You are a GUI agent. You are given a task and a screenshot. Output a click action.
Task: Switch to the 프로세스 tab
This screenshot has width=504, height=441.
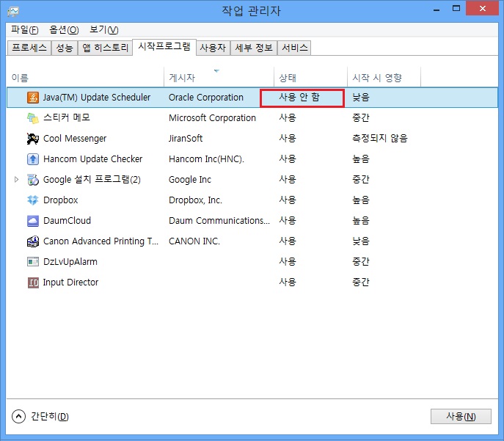pyautogui.click(x=29, y=48)
